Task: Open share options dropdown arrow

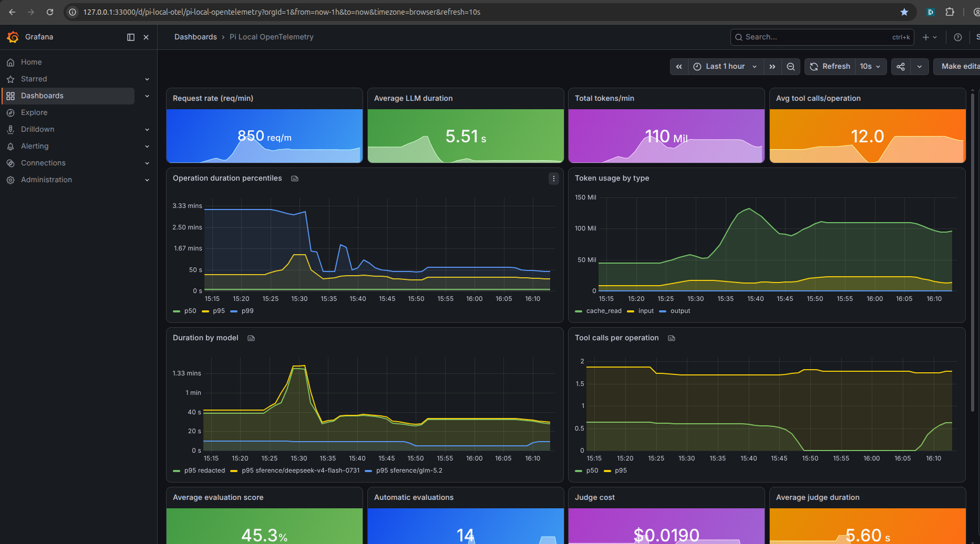Action: point(920,67)
